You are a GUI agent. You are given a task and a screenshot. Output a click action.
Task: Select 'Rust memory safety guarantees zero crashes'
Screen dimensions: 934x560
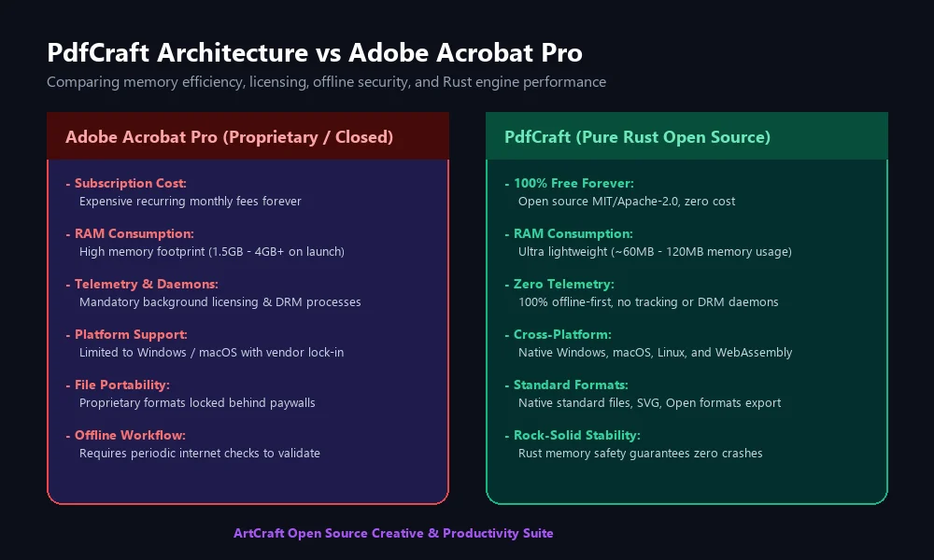641,453
